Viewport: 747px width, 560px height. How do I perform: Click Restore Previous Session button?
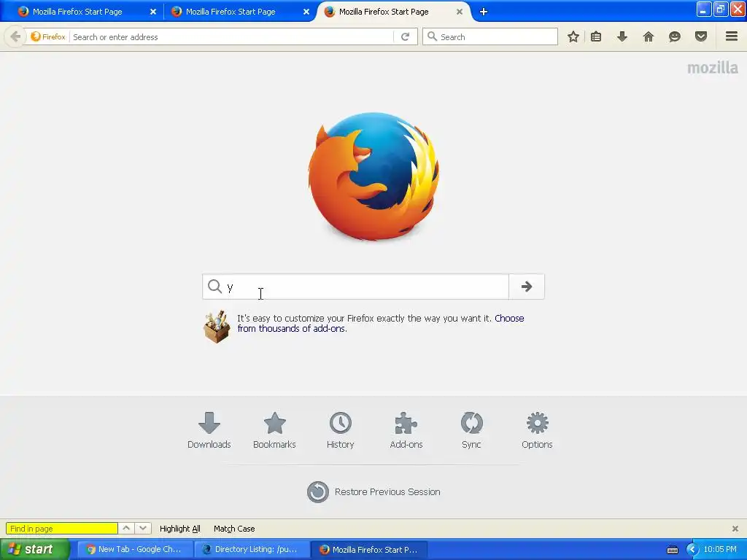373,492
